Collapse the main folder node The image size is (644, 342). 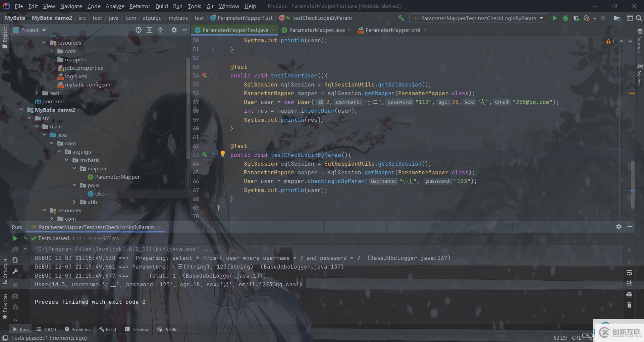37,126
